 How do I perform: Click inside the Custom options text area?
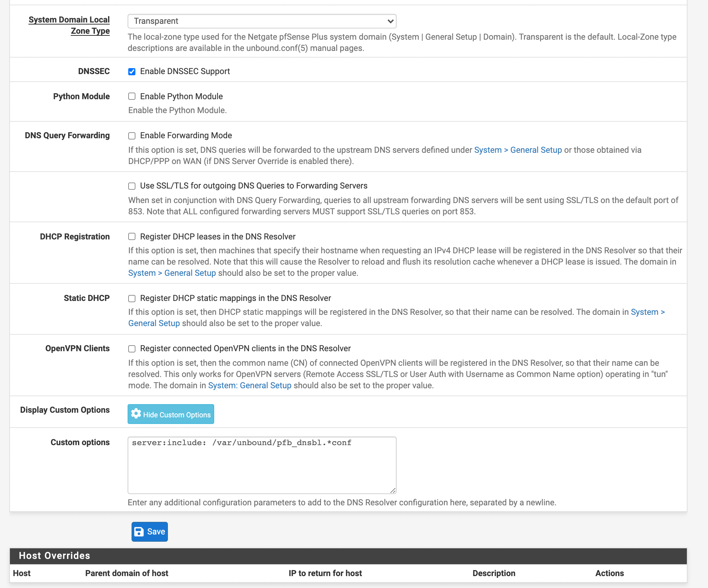coord(262,465)
